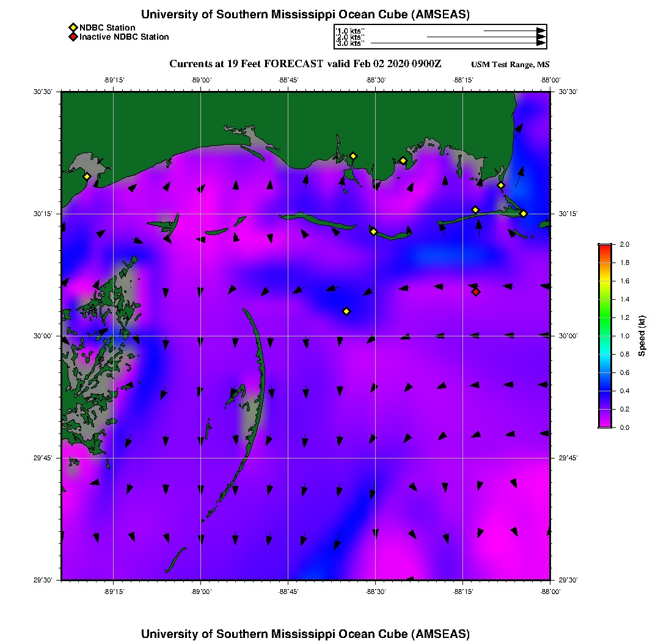Click the '-89°00'' longitude label on top axis
The image size is (672, 641).
[201, 80]
